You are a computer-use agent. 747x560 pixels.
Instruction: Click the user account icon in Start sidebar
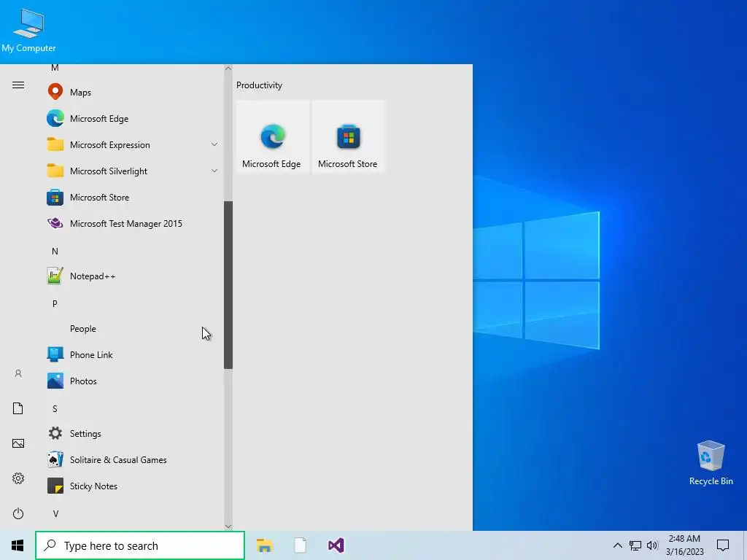18,373
